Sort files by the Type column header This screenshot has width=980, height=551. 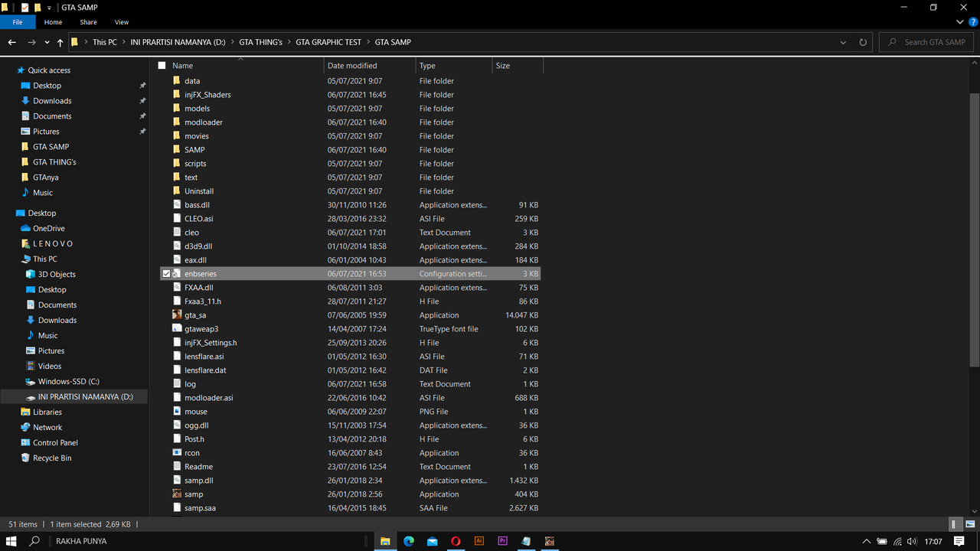[x=454, y=66]
